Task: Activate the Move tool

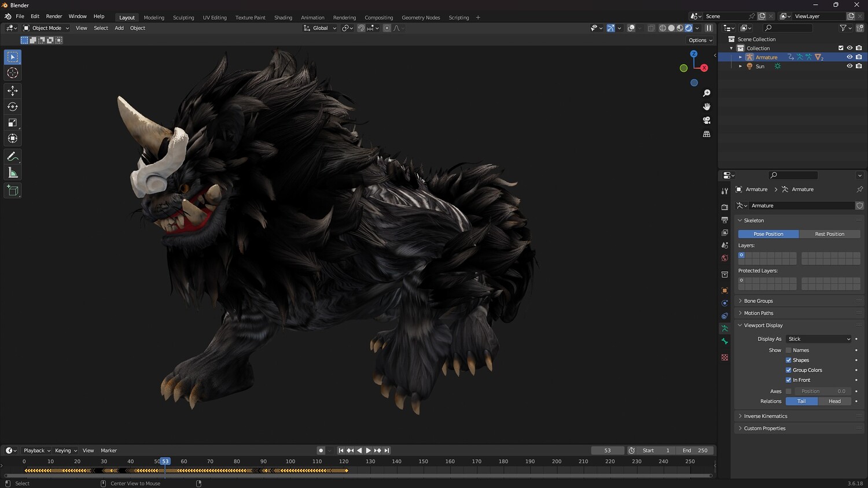Action: tap(13, 91)
